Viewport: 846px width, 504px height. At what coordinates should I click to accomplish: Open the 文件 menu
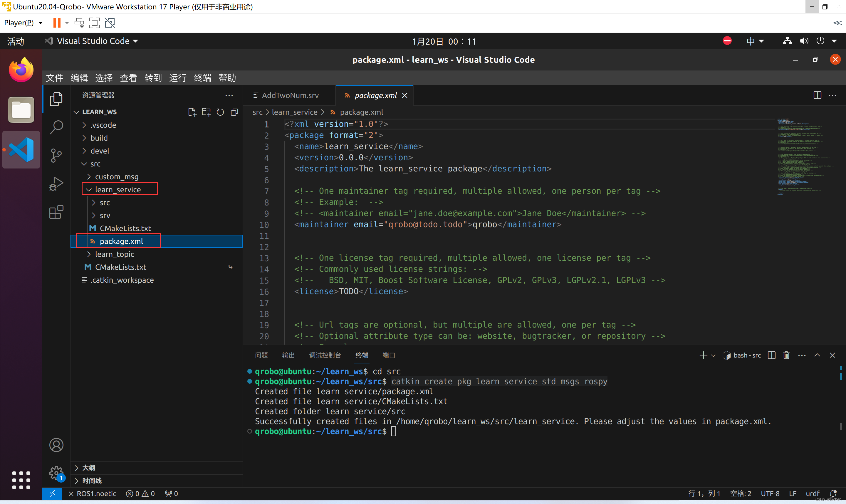pyautogui.click(x=54, y=78)
